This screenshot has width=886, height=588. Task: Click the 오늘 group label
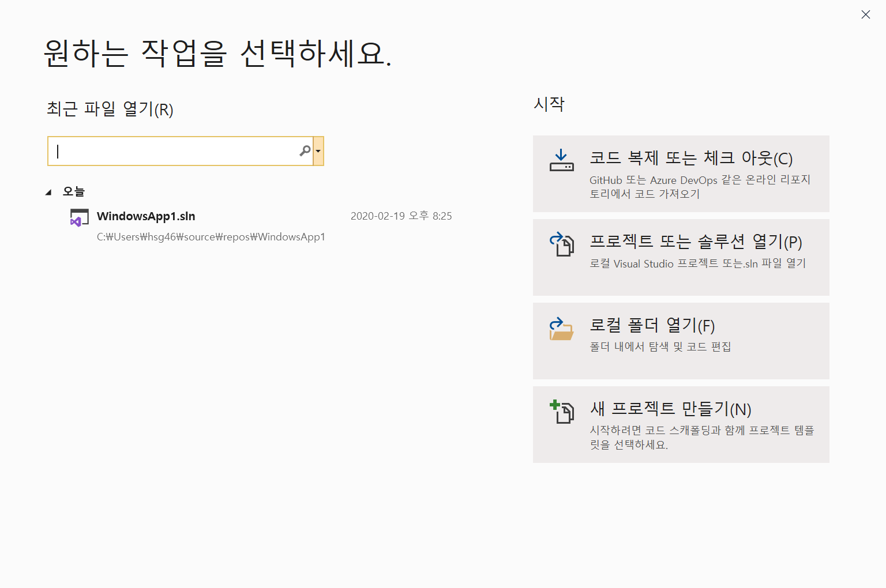point(74,191)
